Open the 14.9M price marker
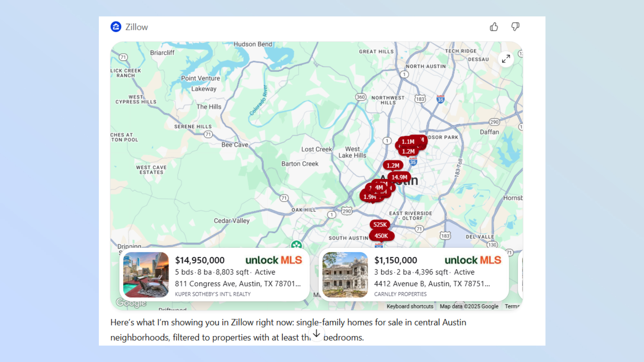The image size is (644, 362). coord(399,177)
